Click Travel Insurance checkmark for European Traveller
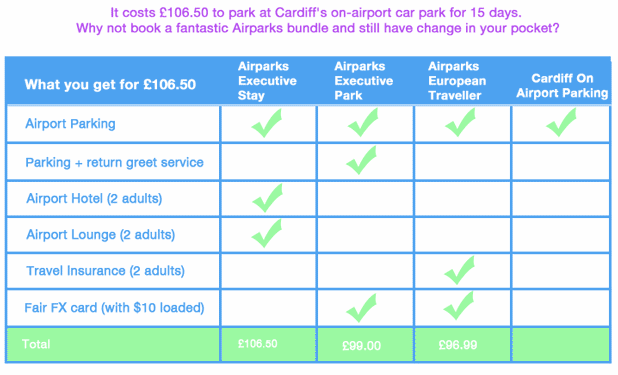Image resolution: width=618 pixels, height=375 pixels. point(459,271)
